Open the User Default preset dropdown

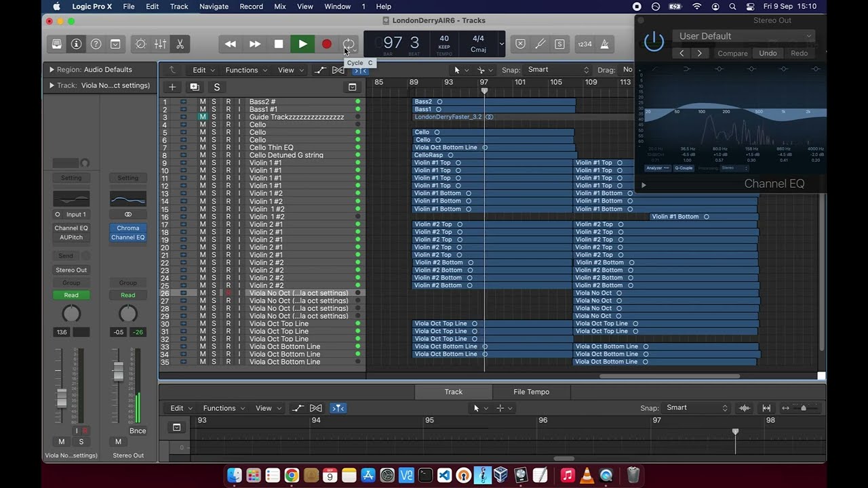745,36
